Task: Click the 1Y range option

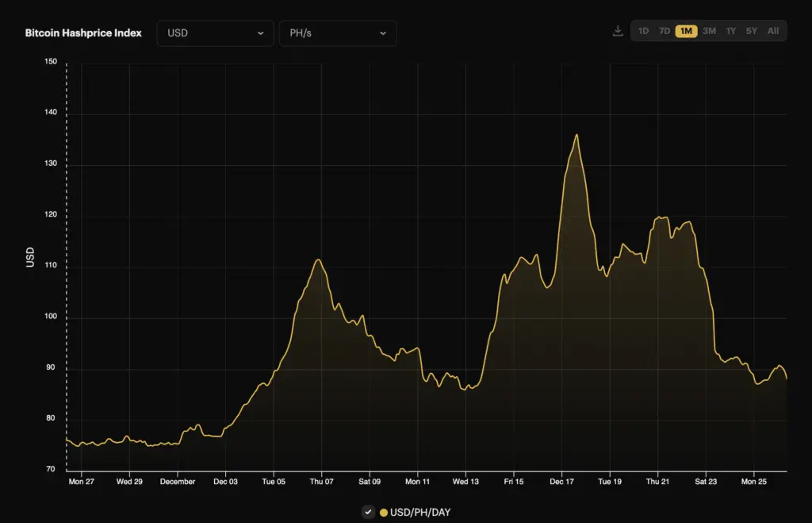Action: point(730,30)
